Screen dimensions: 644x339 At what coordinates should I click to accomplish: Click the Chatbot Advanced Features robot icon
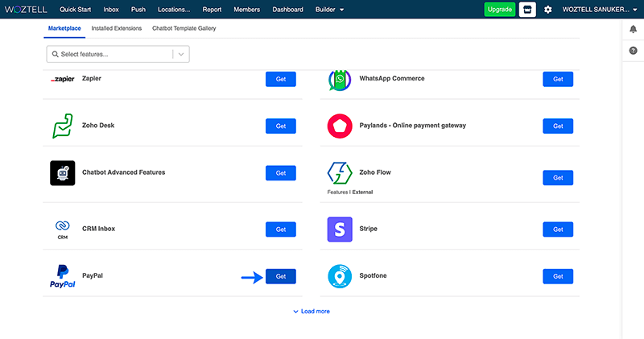pos(63,173)
